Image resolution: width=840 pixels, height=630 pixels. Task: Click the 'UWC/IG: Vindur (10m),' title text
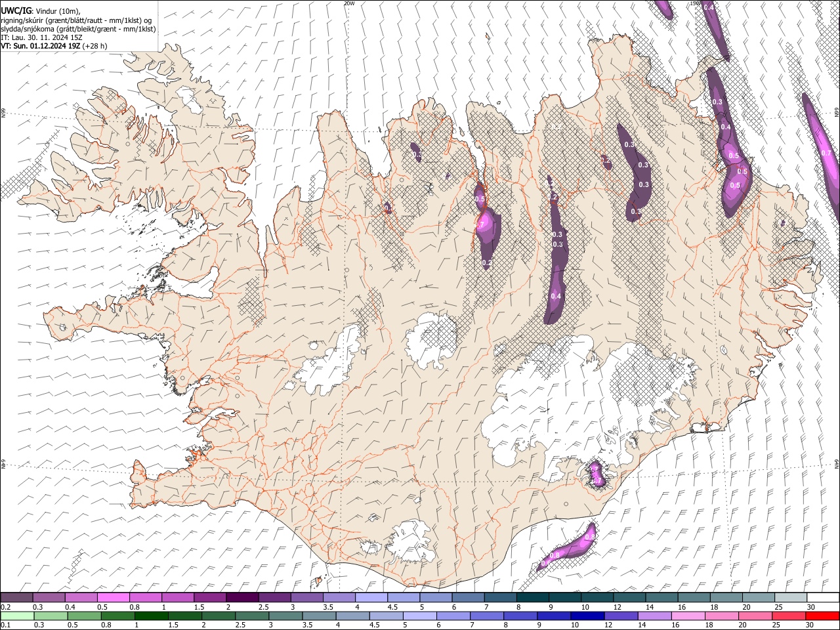(x=41, y=10)
